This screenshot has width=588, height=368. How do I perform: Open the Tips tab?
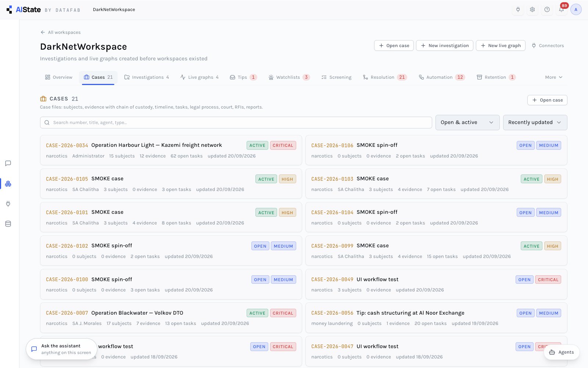pos(243,77)
